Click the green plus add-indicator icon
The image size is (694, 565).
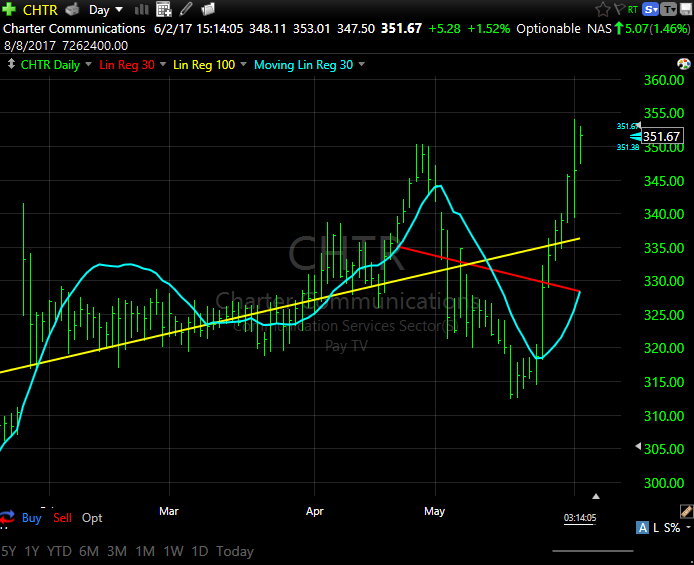9,9
